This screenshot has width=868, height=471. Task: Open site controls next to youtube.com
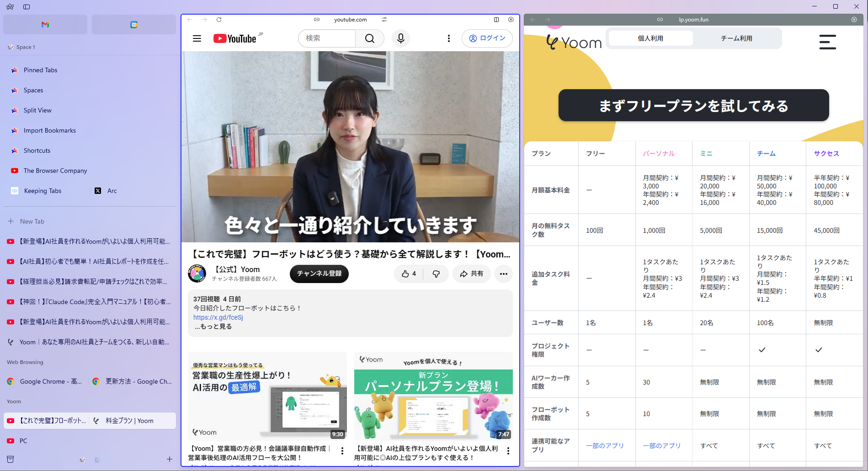tap(384, 20)
